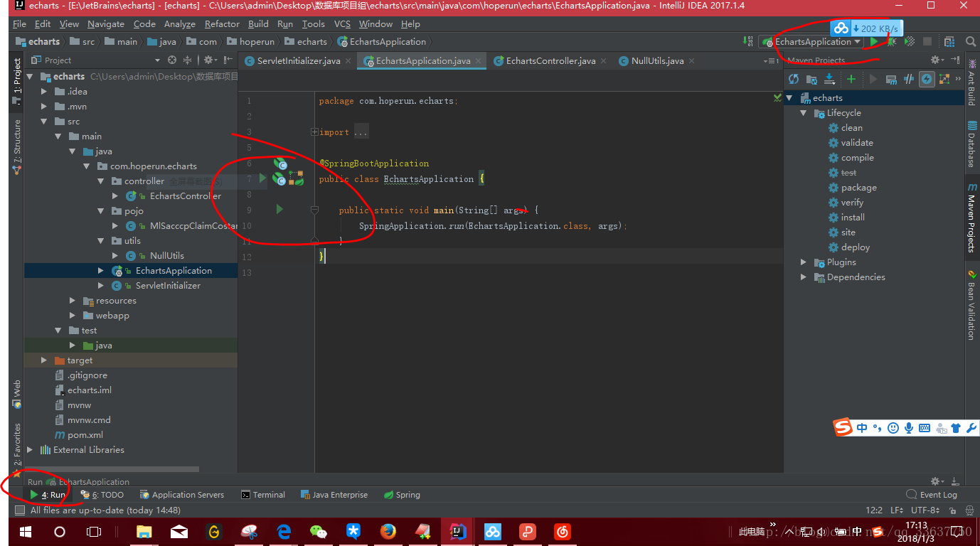The image size is (980, 546).
Task: Click Windows Start button
Action: (26, 531)
